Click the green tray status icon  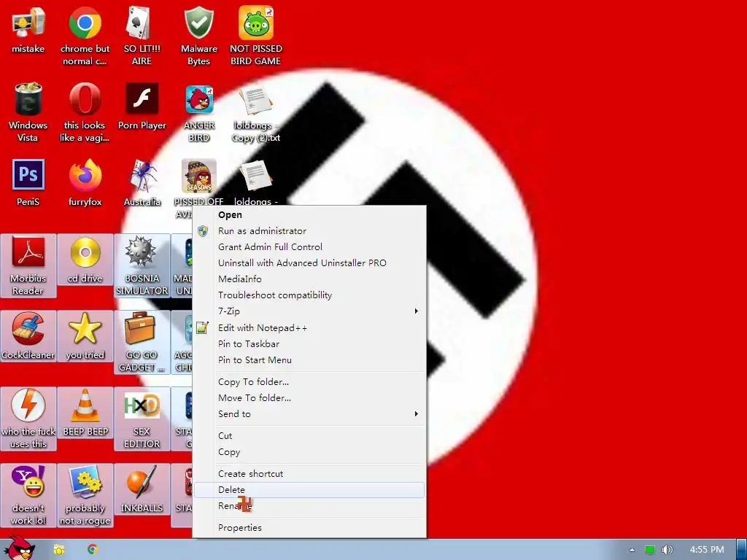[x=650, y=550]
